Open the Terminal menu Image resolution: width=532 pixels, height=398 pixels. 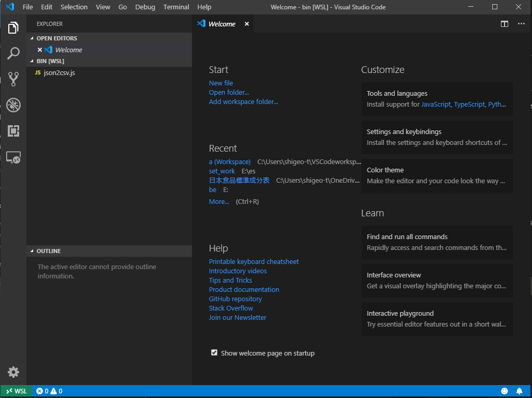click(x=176, y=7)
